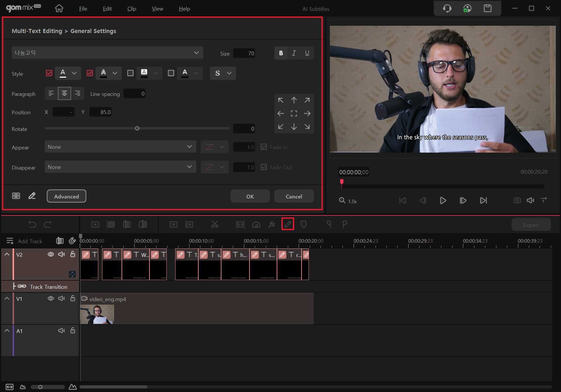
Task: Click the Advanced button
Action: coord(66,196)
